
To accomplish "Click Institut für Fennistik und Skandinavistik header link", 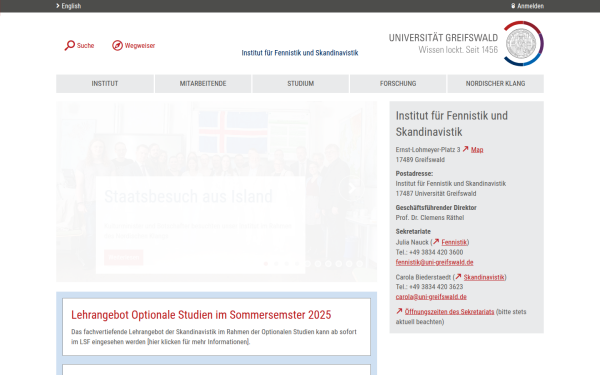I will click(x=300, y=53).
